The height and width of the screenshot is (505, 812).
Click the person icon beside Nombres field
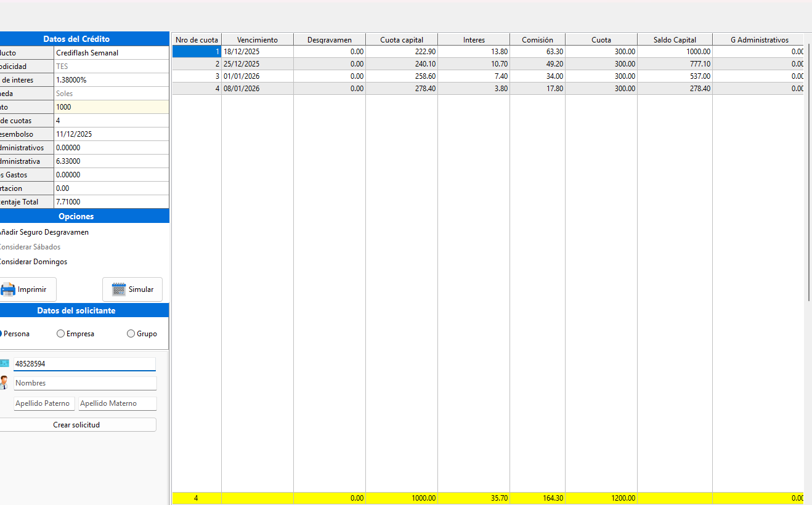[4, 383]
